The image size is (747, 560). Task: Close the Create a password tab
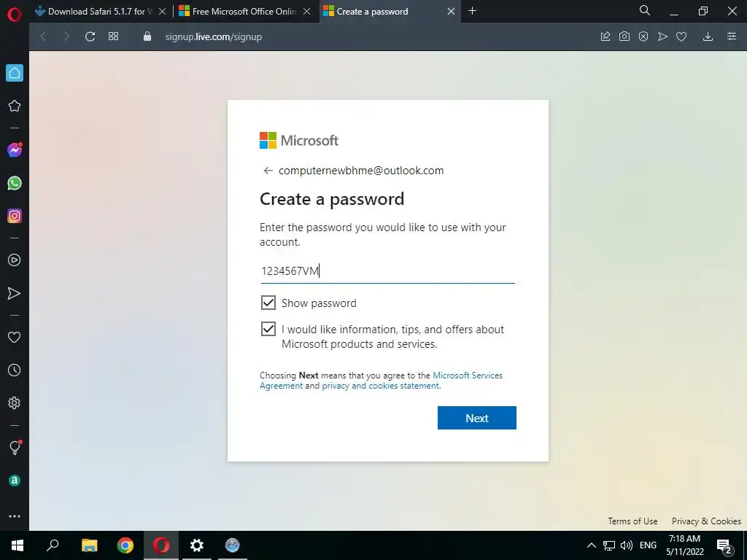click(451, 12)
